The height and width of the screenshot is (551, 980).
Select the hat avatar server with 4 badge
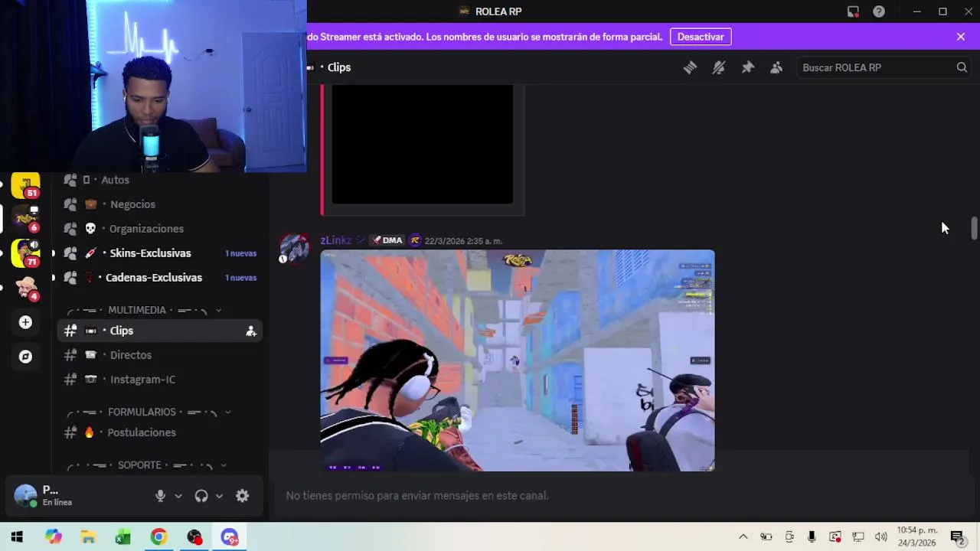[x=25, y=288]
